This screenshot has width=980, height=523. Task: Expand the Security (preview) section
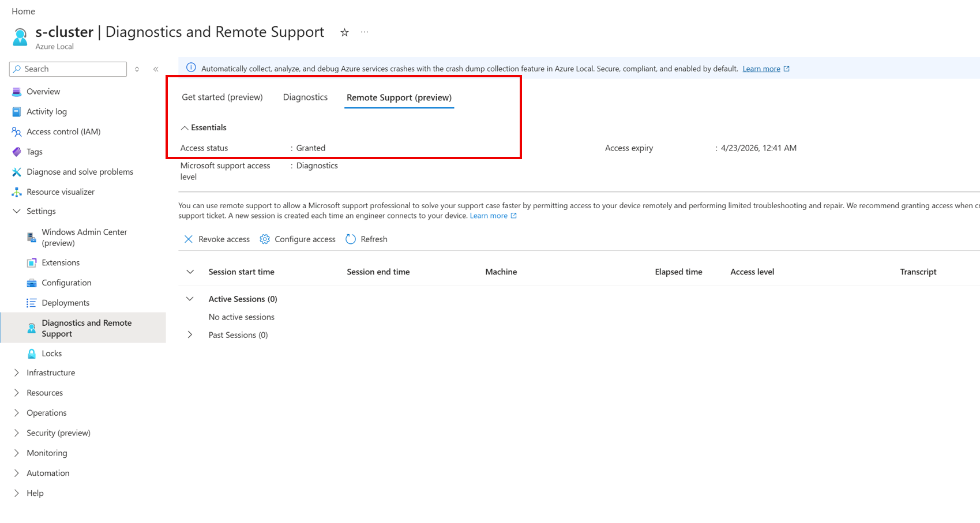point(17,433)
